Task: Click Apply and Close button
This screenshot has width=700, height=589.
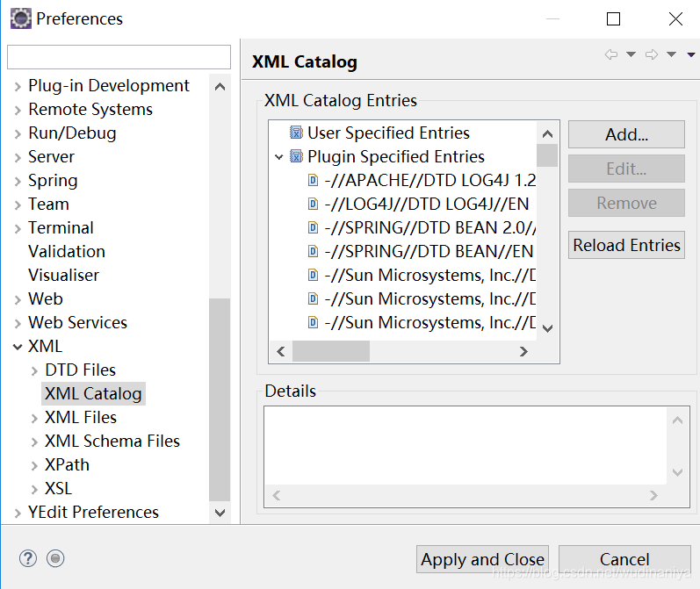Action: click(482, 559)
